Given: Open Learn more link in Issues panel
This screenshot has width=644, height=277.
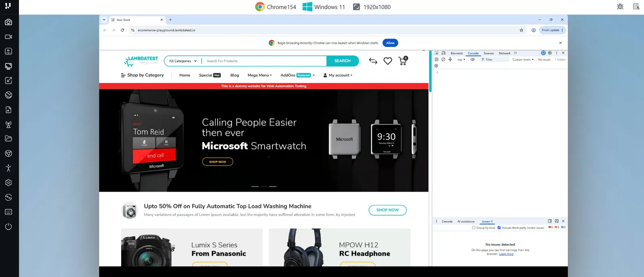Looking at the screenshot, I should coord(506,254).
